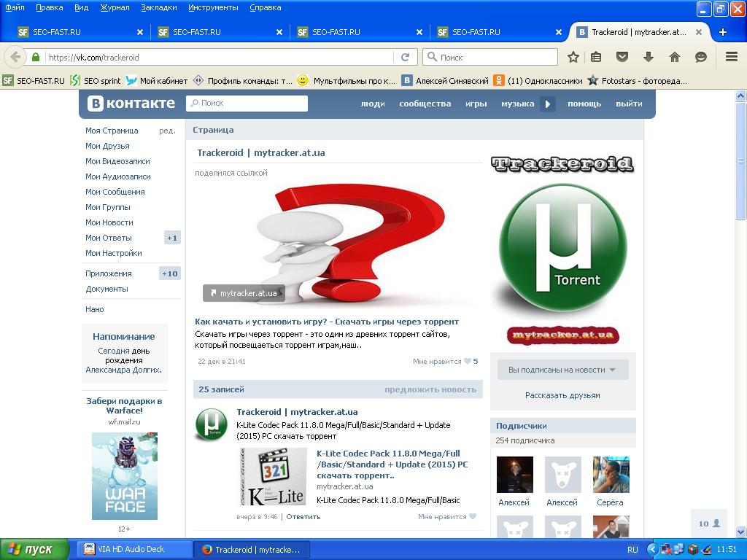Click выйти to log out
Screen dimensions: 747x560
[629, 104]
